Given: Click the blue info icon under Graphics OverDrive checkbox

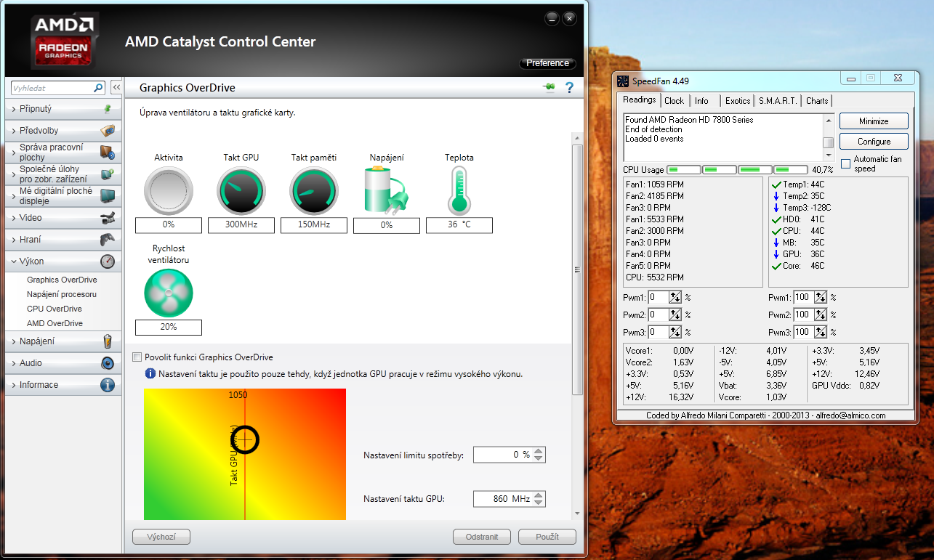Looking at the screenshot, I should tap(150, 374).
